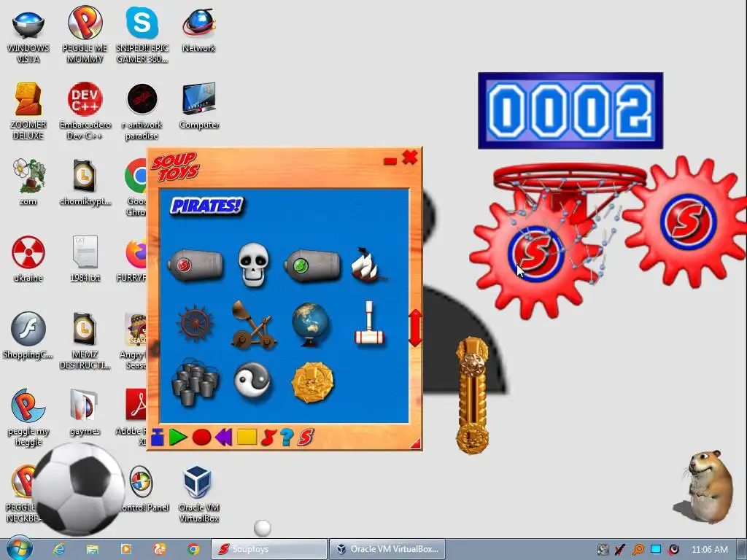747x560 pixels.
Task: Select the red cannon toy
Action: pyautogui.click(x=196, y=265)
